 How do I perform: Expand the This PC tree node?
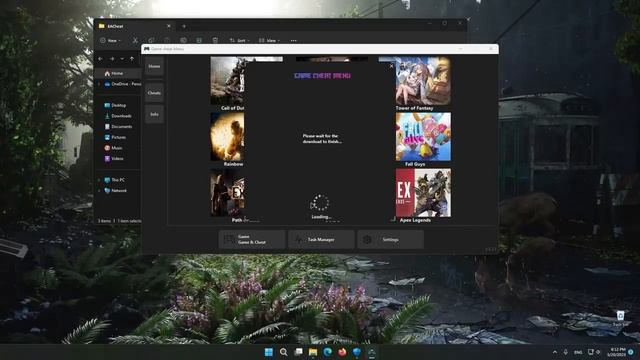(99, 180)
